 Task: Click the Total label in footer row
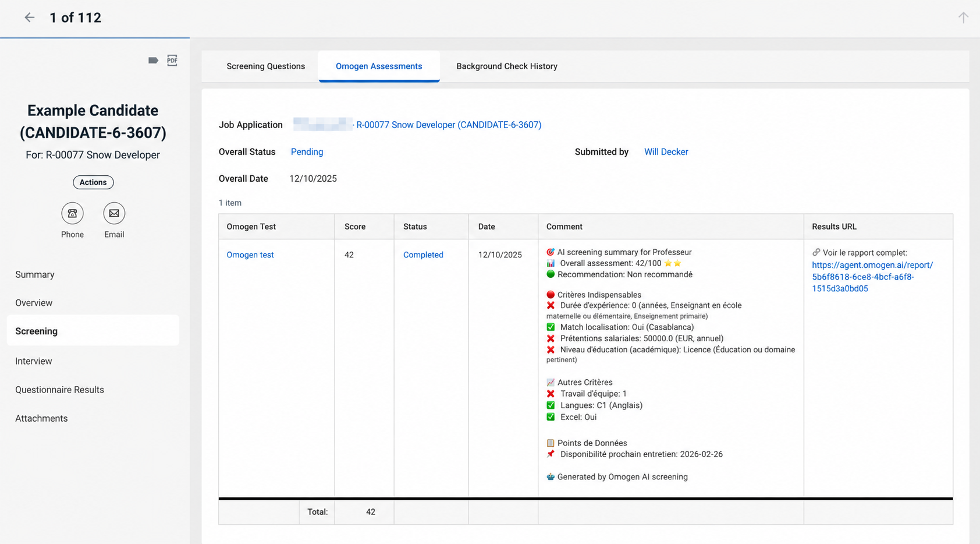(318, 512)
